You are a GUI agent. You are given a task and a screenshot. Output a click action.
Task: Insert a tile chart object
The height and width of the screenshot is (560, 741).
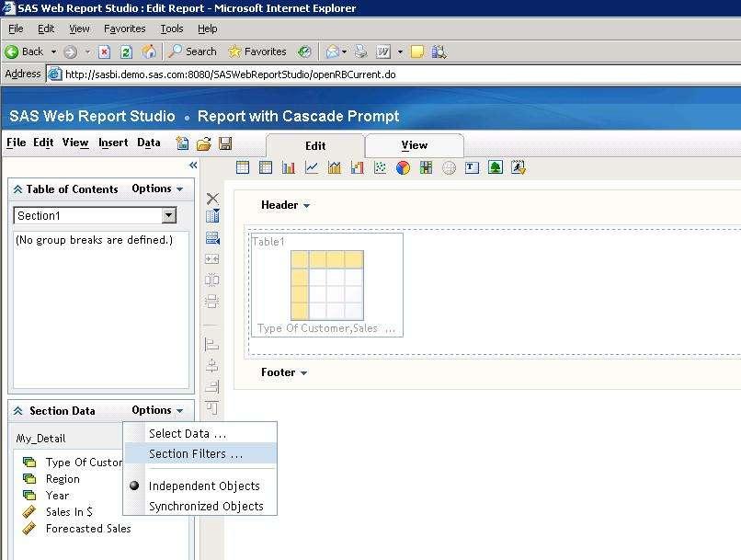(x=426, y=167)
